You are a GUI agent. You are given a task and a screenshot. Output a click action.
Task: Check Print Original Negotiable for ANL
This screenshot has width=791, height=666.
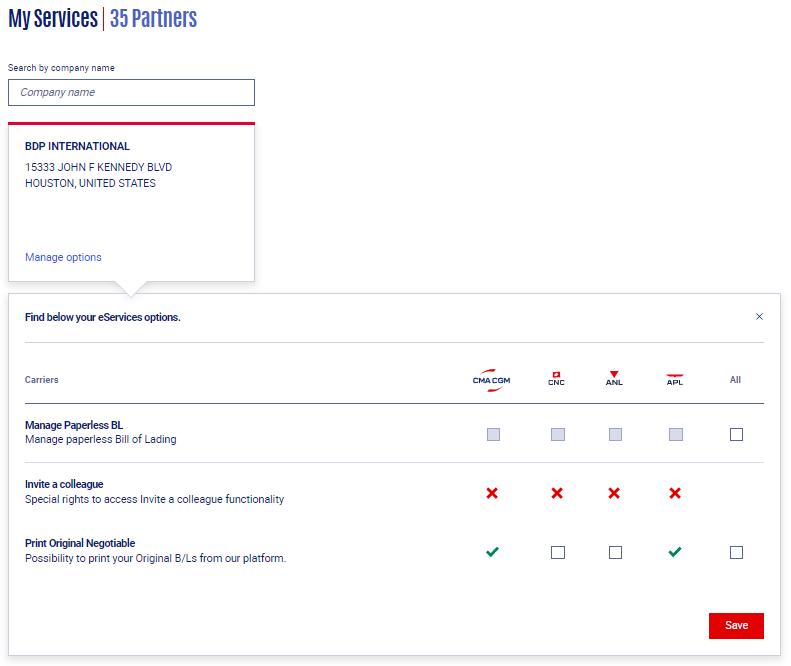pyautogui.click(x=615, y=552)
